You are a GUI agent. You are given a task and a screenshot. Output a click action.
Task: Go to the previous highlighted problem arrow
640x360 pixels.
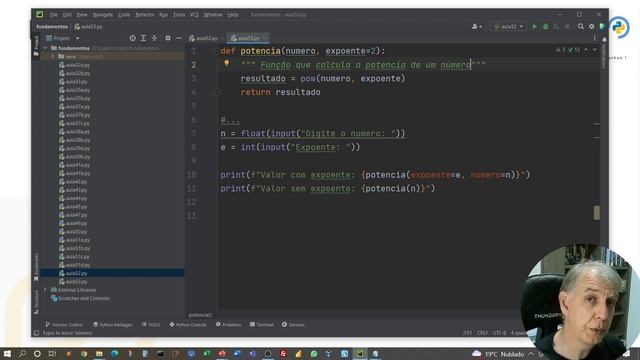tap(586, 49)
